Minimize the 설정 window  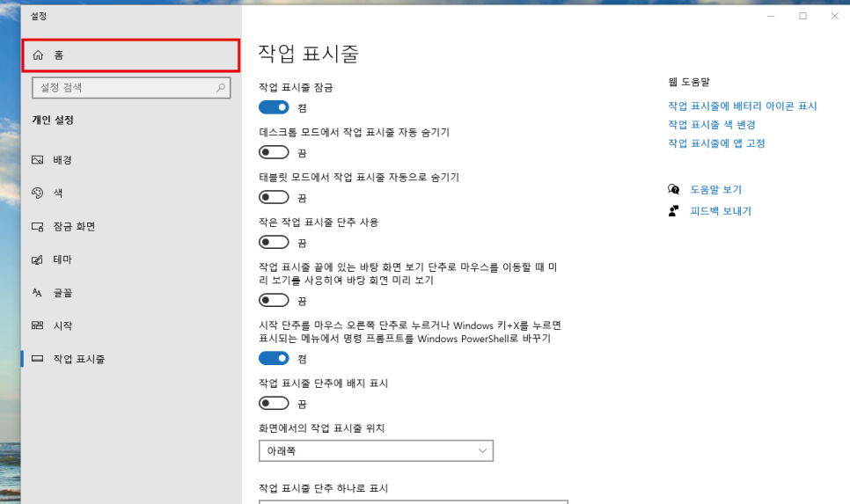[x=771, y=16]
